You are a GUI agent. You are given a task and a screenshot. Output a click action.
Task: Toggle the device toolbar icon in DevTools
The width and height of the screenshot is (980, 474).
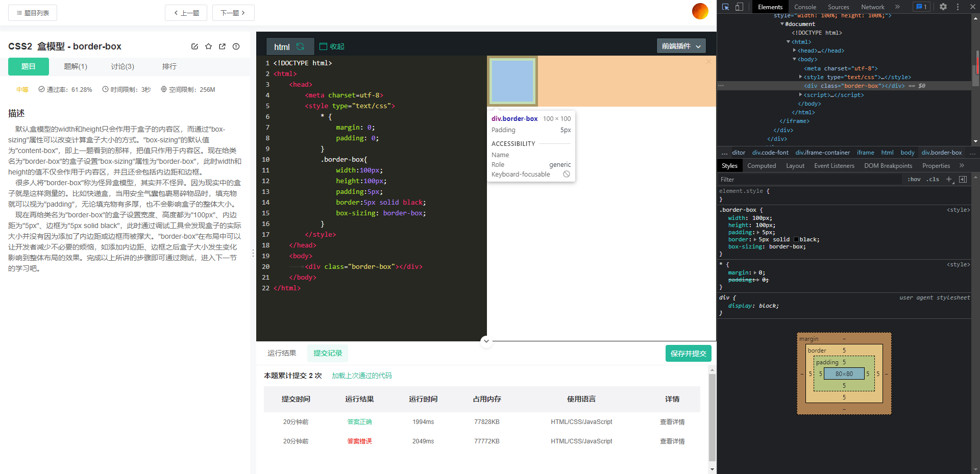point(739,7)
